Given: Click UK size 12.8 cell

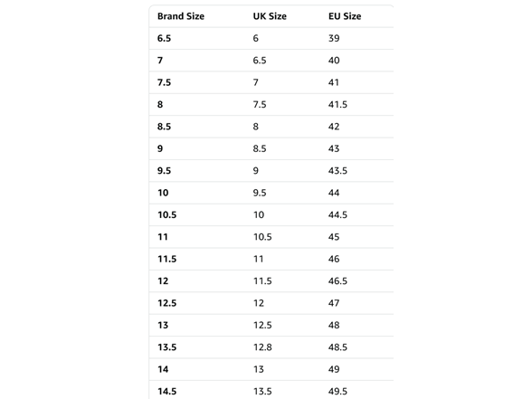Looking at the screenshot, I should (x=262, y=347).
